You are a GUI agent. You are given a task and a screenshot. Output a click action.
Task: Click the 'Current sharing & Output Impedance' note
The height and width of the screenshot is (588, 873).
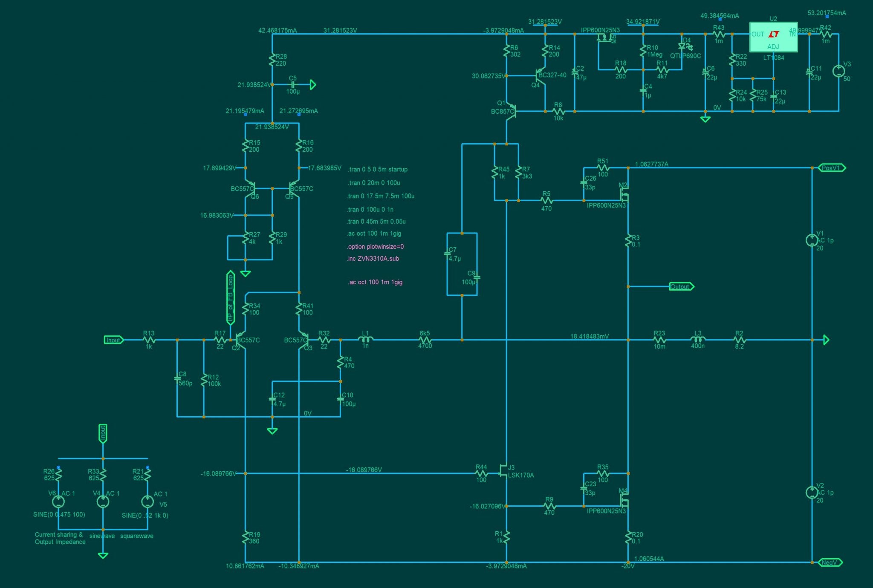(x=60, y=538)
